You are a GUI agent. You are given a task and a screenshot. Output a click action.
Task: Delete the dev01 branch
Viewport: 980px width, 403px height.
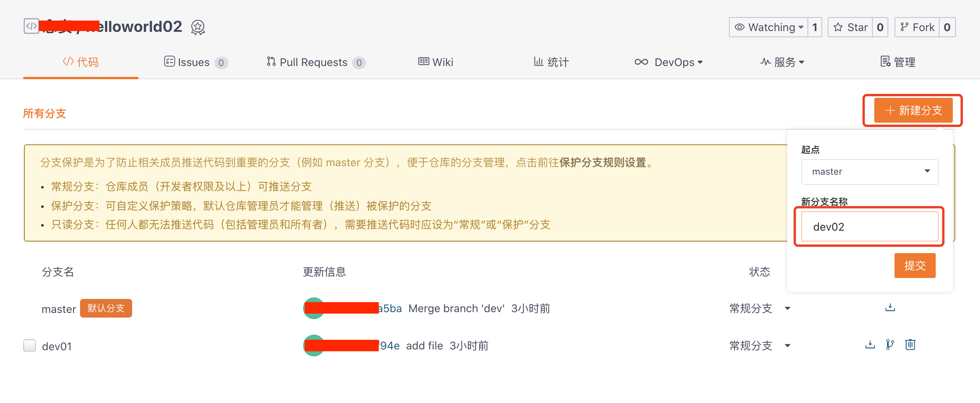[910, 345]
